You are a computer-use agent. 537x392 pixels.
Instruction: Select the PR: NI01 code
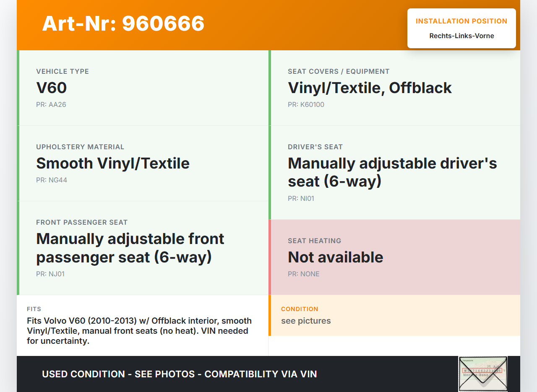tap(301, 199)
